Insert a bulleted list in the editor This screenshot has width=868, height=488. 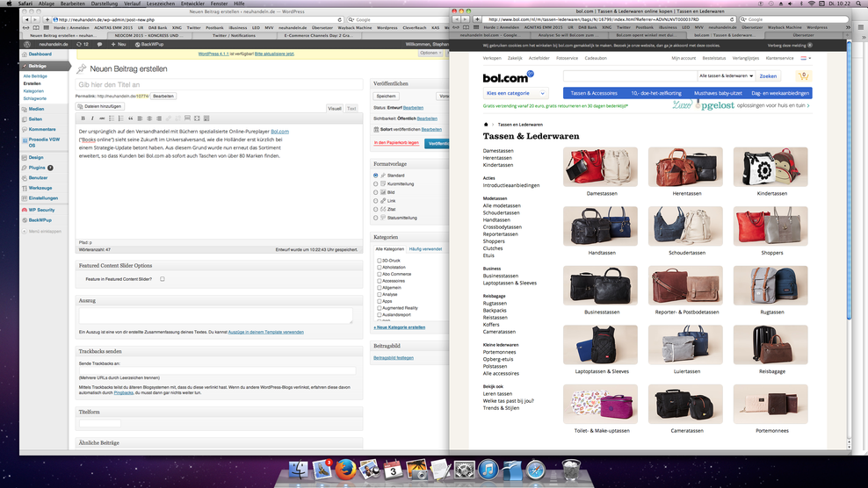pyautogui.click(x=112, y=118)
